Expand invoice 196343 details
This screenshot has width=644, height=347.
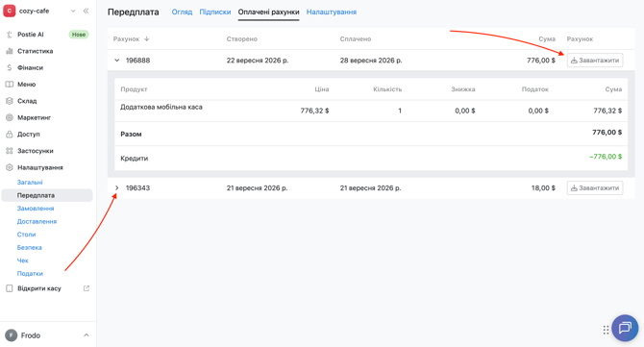coord(117,188)
